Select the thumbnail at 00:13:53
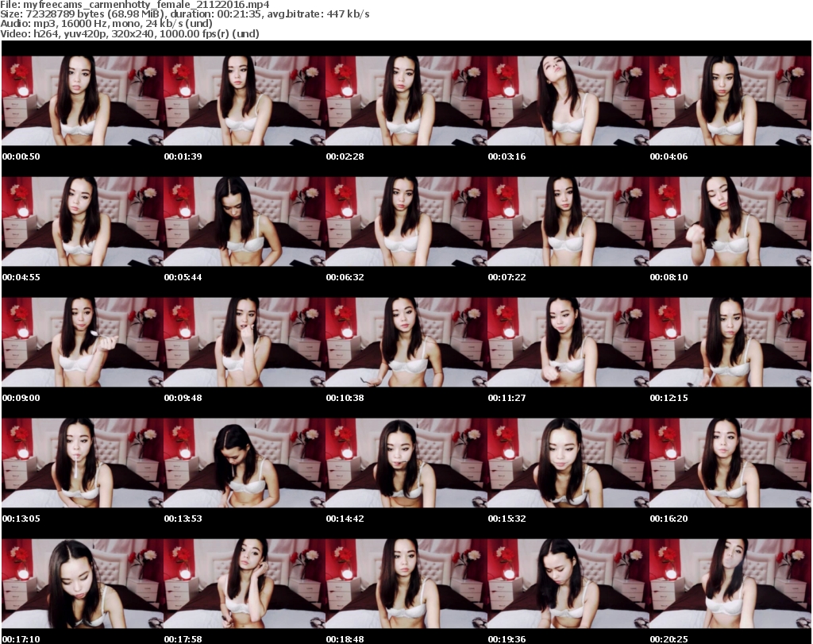Viewport: 813px width, 644px height. point(245,463)
